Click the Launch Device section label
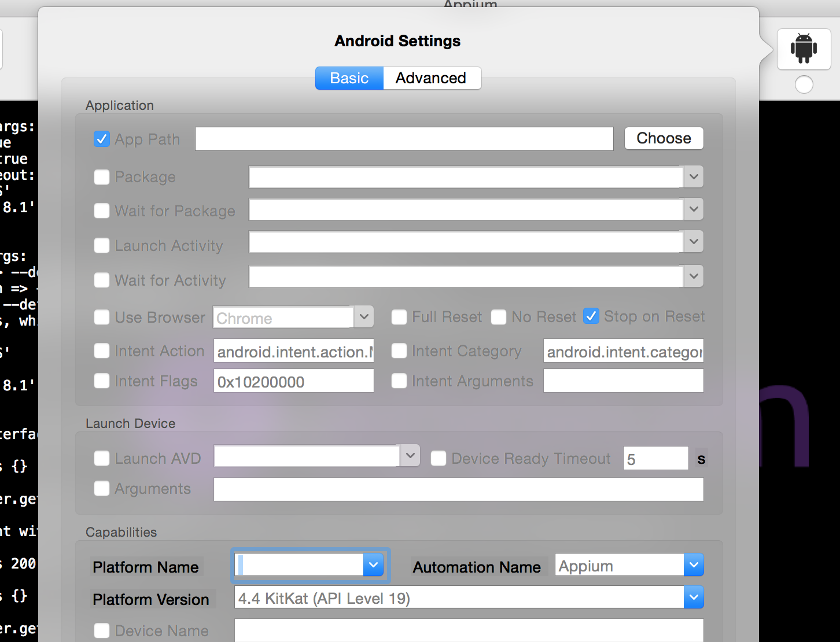This screenshot has width=840, height=642. [x=131, y=423]
